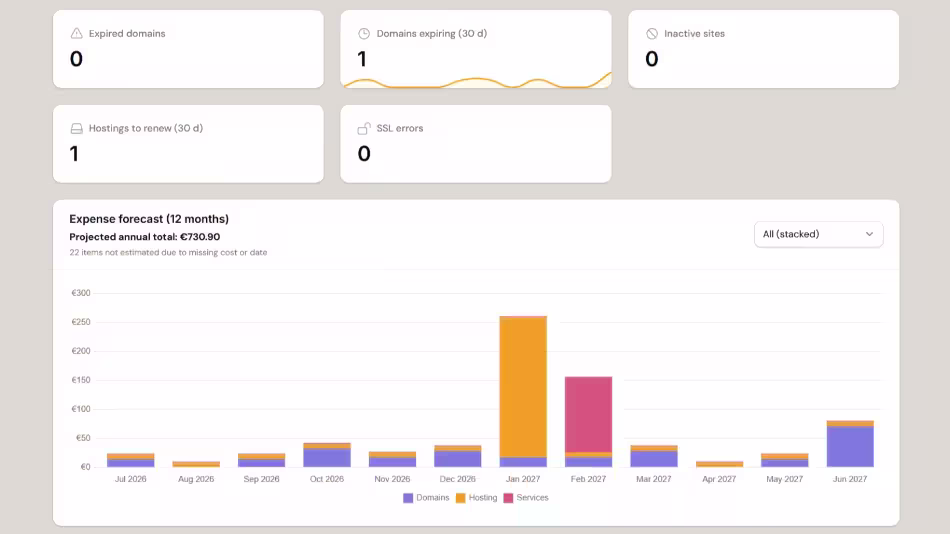Click the Domains expiring sparkline chart

(477, 81)
